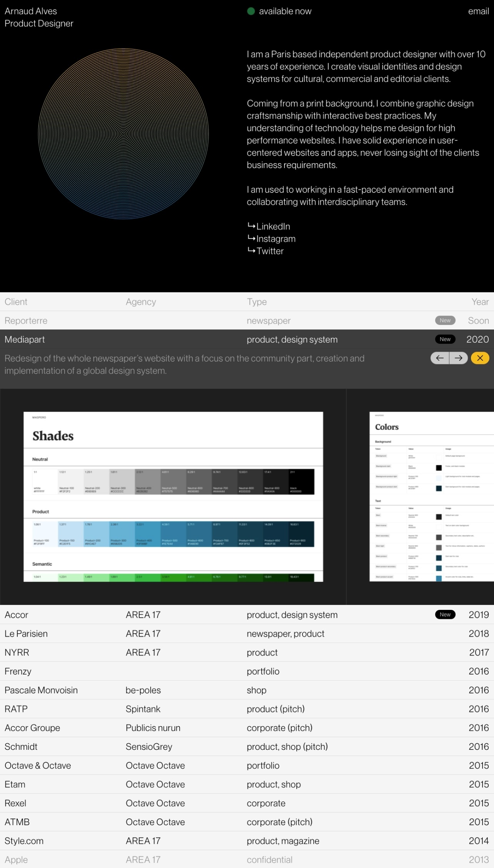
Task: Visit the Instagram link
Action: coord(275,239)
